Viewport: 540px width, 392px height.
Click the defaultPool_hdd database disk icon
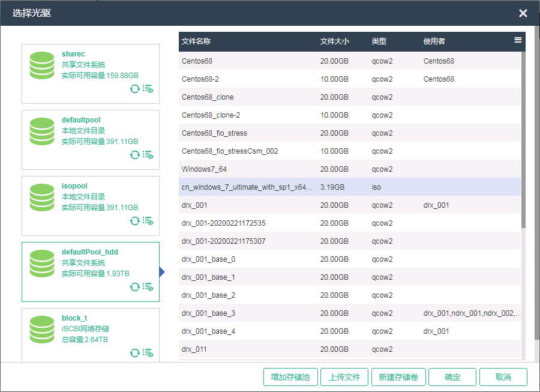(x=42, y=264)
